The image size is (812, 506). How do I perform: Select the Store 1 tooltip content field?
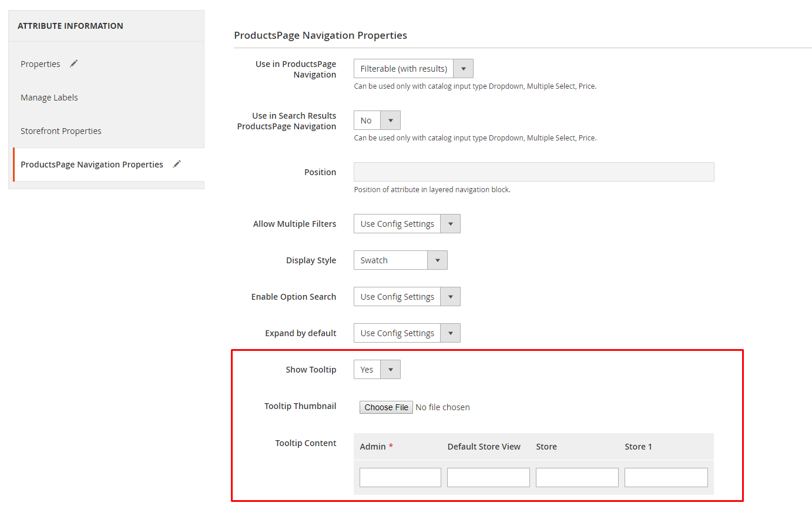point(666,477)
